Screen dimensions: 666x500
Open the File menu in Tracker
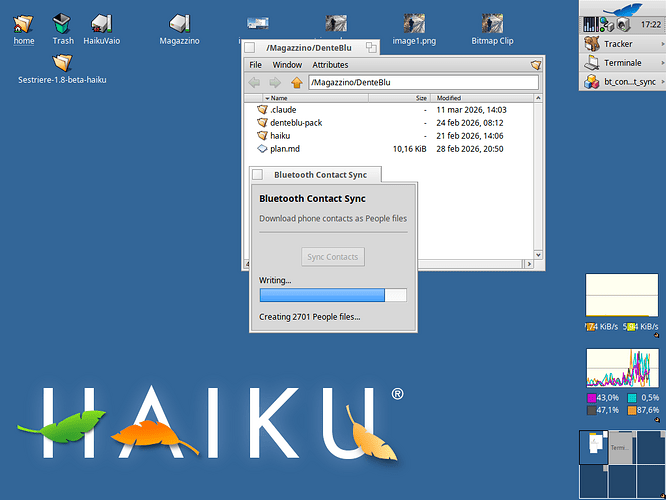click(255, 64)
